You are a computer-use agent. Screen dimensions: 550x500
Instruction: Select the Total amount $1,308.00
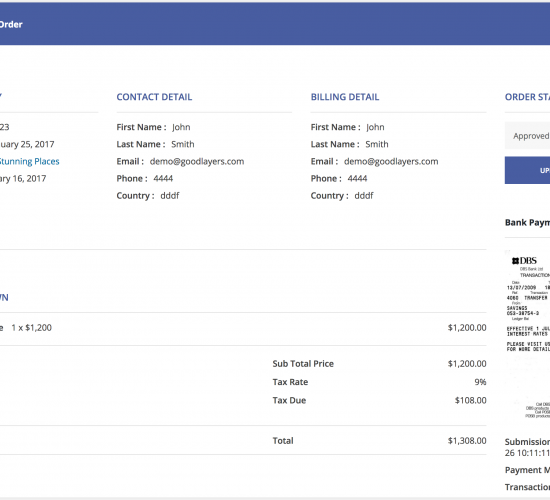(x=467, y=441)
